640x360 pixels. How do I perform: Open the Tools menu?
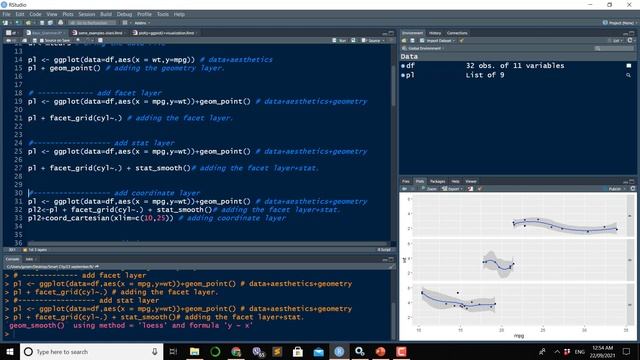[x=162, y=14]
